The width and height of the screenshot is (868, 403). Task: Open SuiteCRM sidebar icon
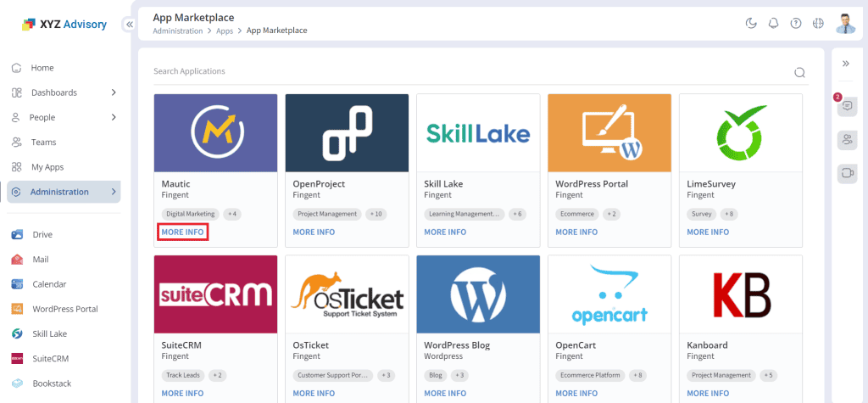pyautogui.click(x=17, y=359)
